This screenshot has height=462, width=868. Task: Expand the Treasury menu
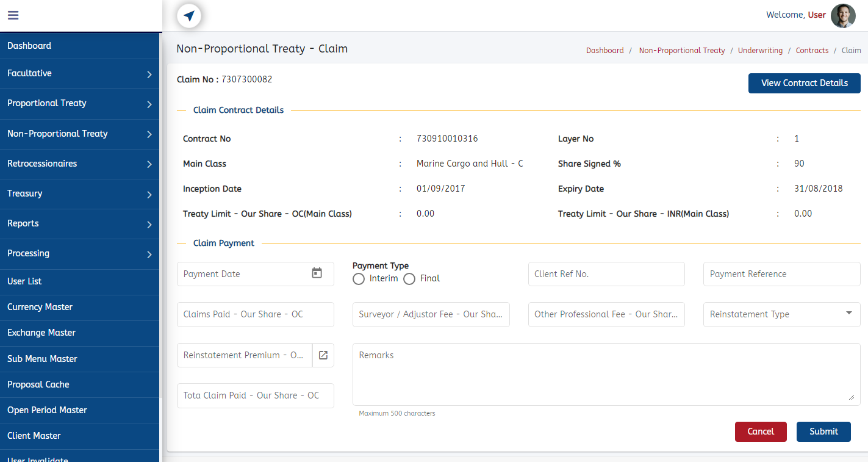coord(80,194)
